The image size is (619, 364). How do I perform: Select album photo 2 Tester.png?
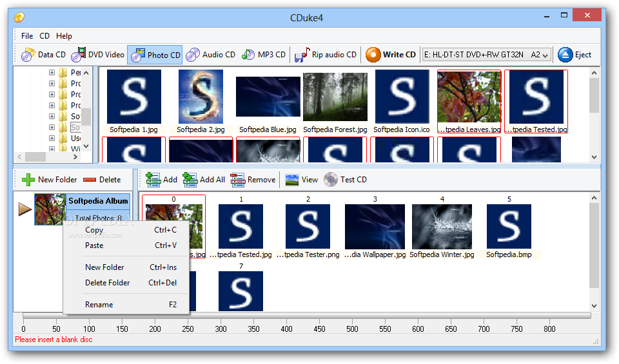tap(308, 227)
